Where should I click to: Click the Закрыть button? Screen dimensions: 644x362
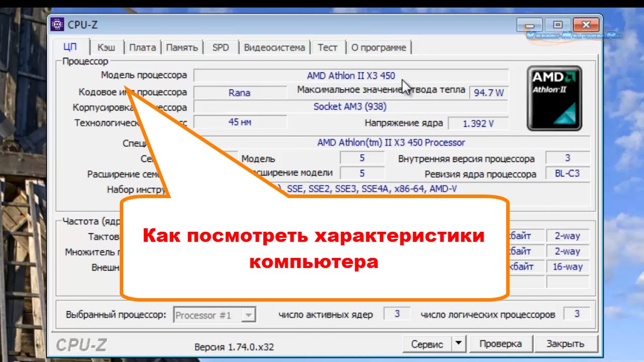pos(566,344)
